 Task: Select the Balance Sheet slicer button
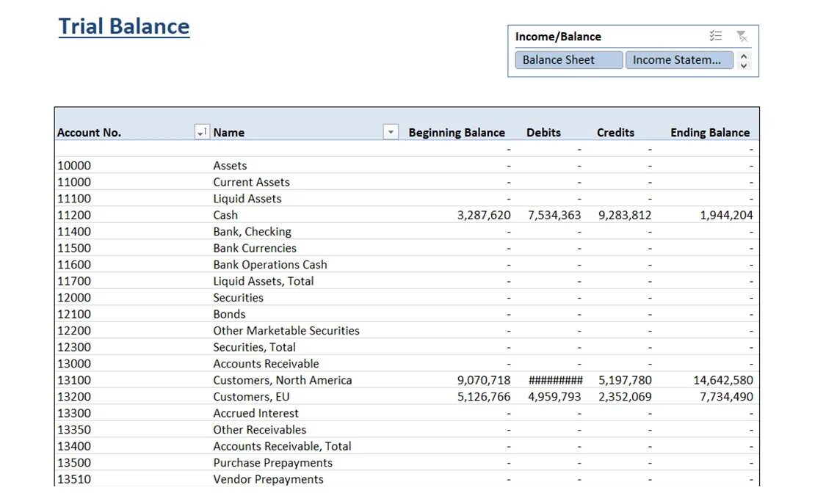pyautogui.click(x=568, y=59)
